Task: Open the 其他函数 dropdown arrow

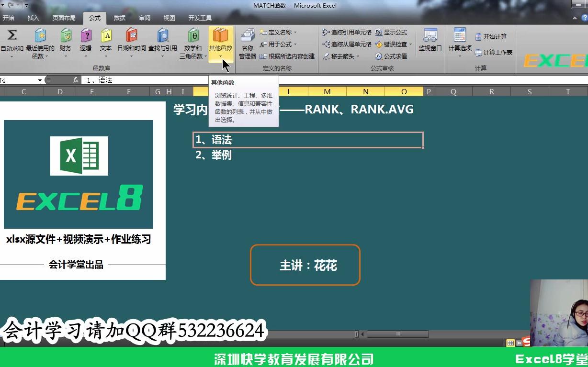Action: coord(221,55)
